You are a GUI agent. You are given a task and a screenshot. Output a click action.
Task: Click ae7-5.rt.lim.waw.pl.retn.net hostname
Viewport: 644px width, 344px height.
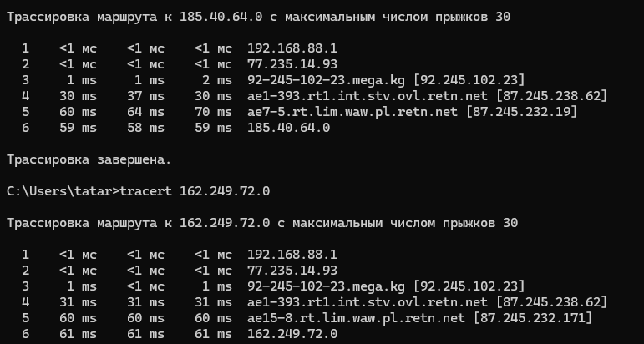[352, 112]
